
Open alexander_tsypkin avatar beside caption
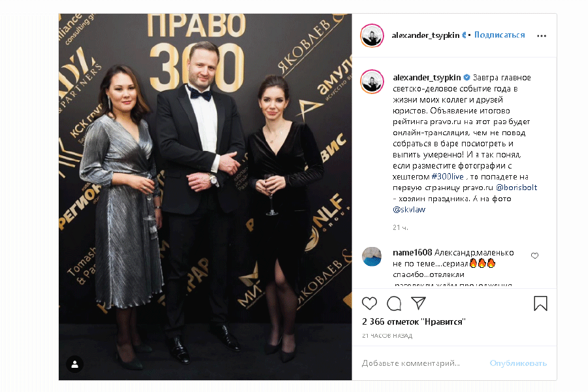point(372,82)
